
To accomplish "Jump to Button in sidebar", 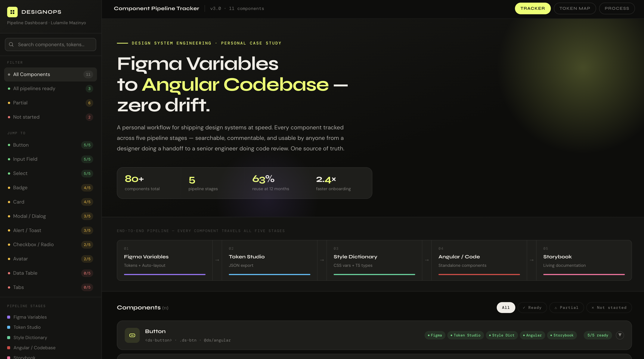I will pyautogui.click(x=51, y=145).
